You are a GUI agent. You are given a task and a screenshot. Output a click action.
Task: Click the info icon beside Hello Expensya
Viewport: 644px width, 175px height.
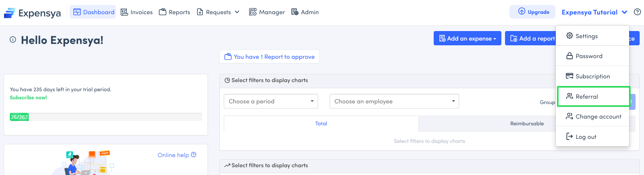13,40
